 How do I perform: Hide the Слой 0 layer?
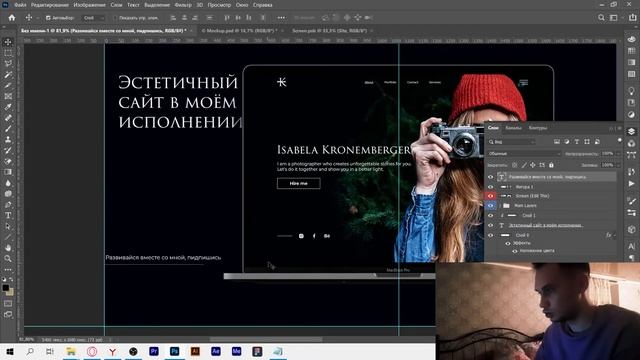491,235
